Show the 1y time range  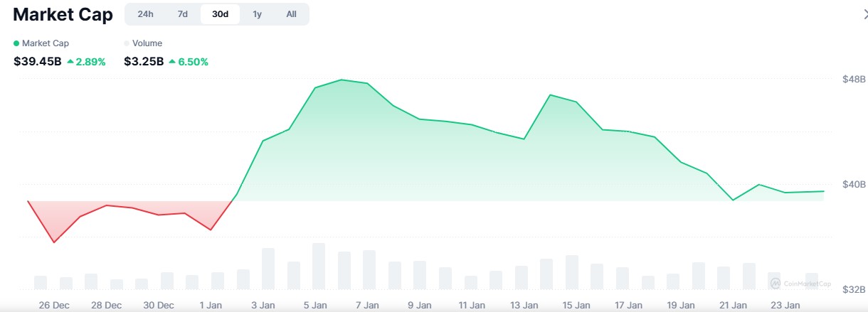click(257, 14)
